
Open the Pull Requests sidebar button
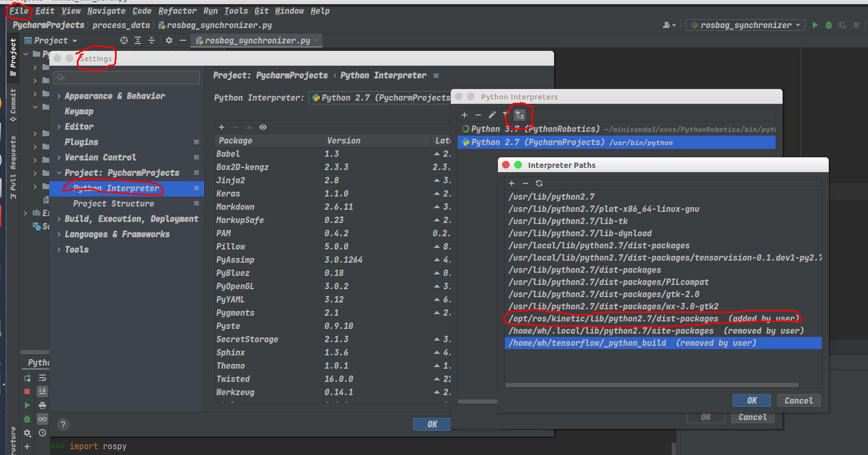[x=13, y=167]
